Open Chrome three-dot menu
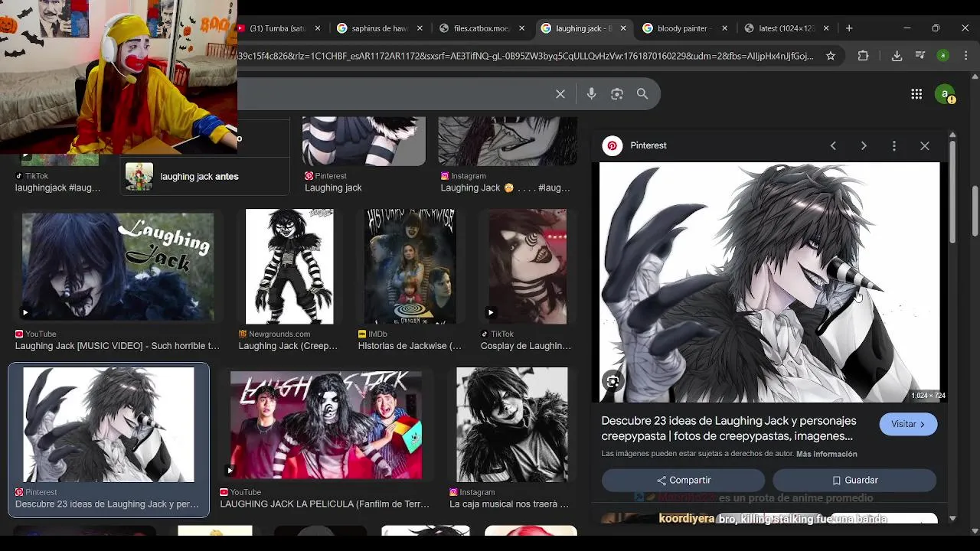The width and height of the screenshot is (980, 551). (x=966, y=56)
